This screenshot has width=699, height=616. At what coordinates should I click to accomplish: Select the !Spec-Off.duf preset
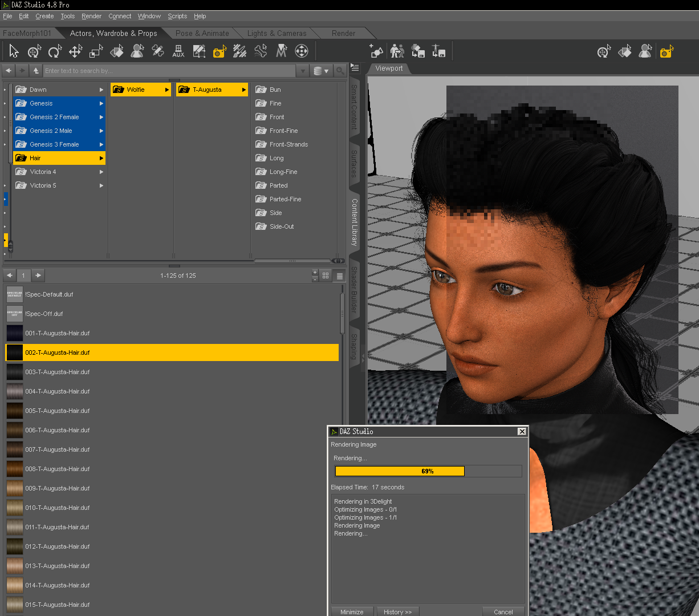pyautogui.click(x=172, y=314)
